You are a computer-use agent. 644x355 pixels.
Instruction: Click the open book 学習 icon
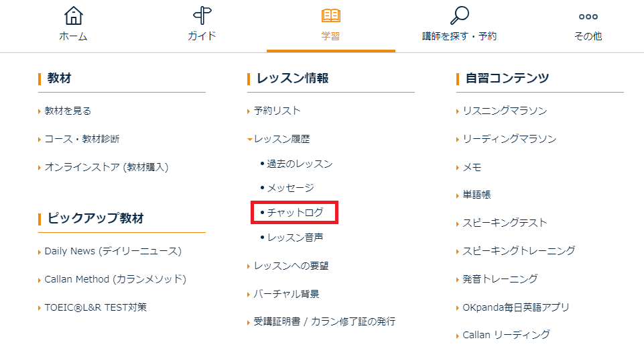tap(331, 16)
